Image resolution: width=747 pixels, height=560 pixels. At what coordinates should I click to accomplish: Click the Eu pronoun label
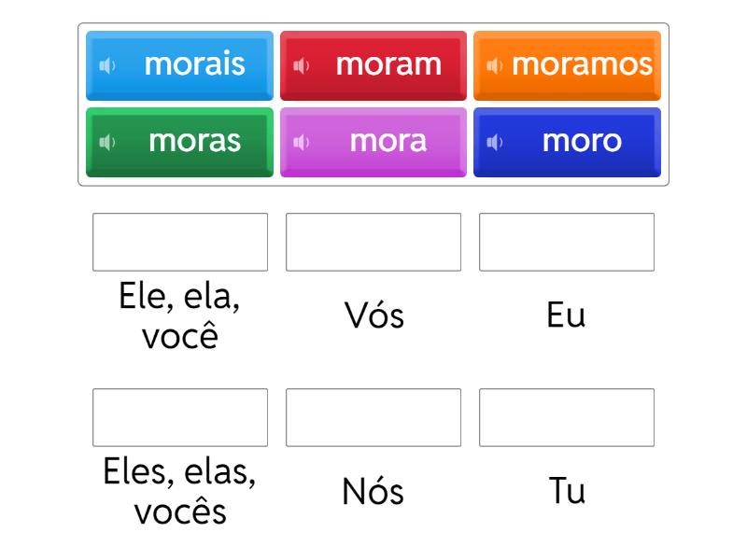coord(567,315)
